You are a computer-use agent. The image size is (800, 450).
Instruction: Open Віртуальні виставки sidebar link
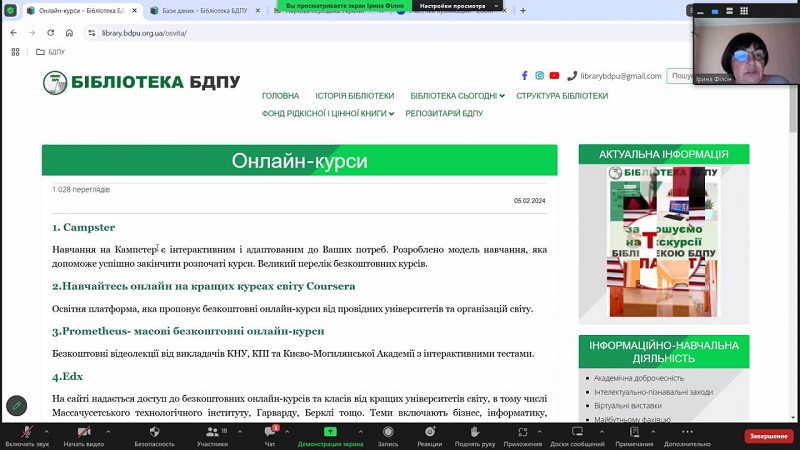[x=628, y=406]
